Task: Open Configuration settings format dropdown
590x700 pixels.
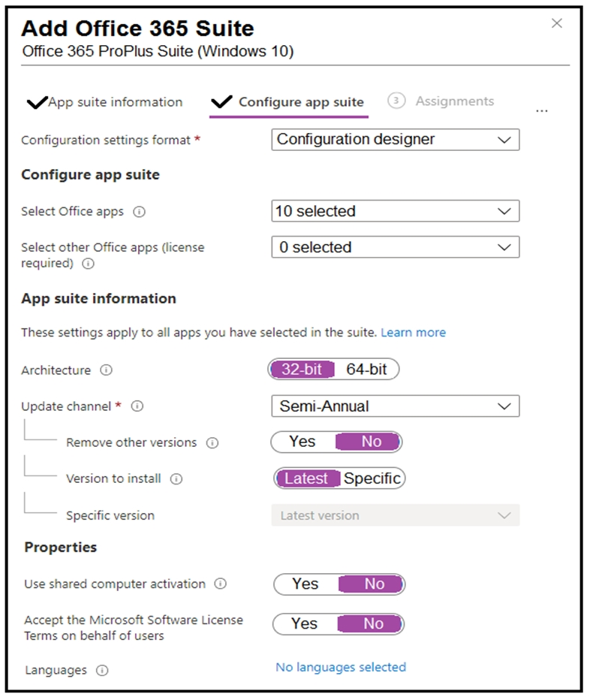Action: 396,140
